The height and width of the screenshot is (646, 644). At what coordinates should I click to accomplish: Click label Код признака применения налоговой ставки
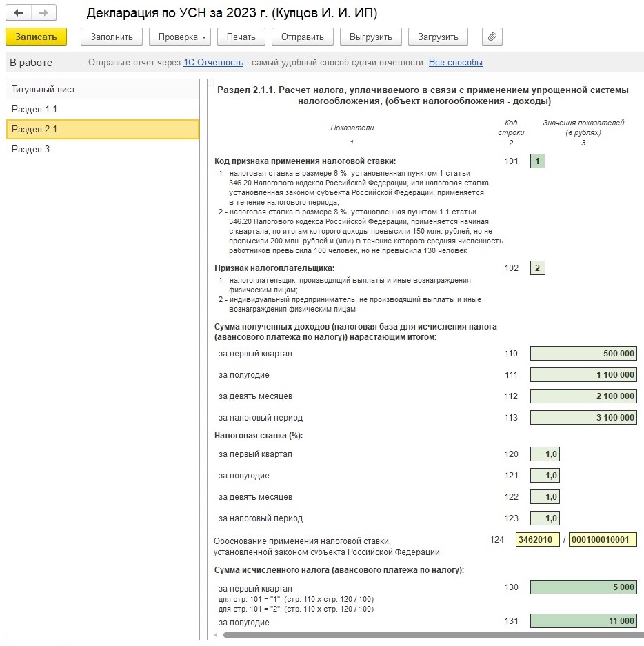click(x=305, y=161)
